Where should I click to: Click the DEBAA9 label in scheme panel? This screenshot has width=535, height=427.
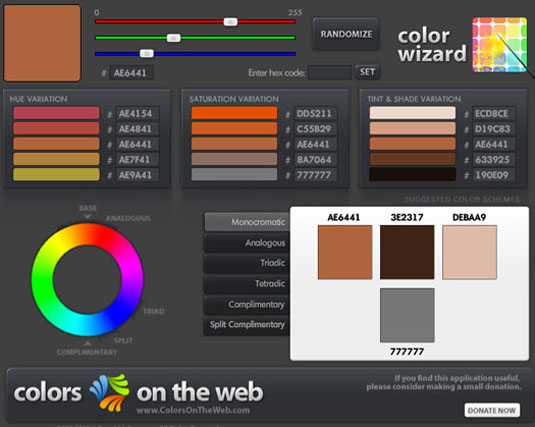pos(469,217)
